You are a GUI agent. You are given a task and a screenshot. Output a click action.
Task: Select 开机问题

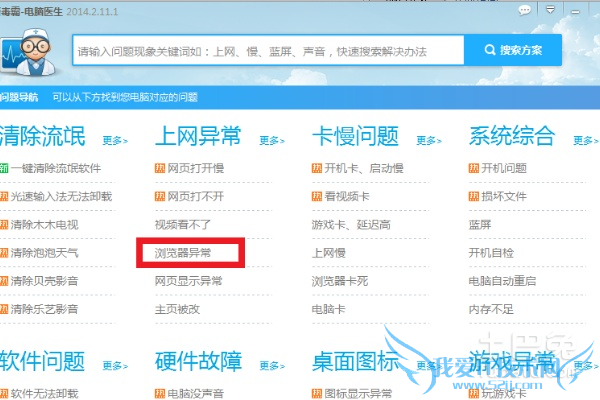click(504, 168)
